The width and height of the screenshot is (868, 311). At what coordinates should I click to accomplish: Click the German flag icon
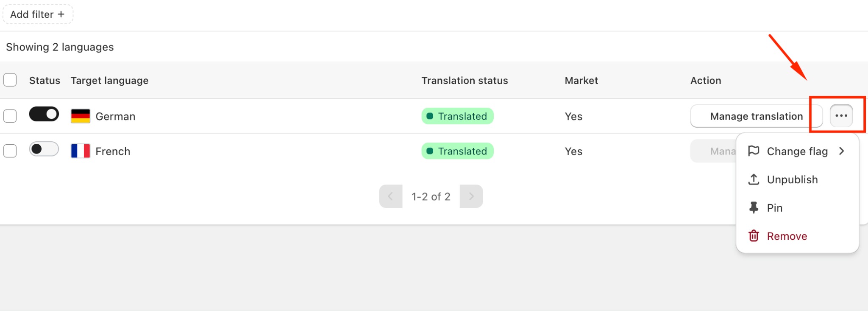[x=81, y=116]
